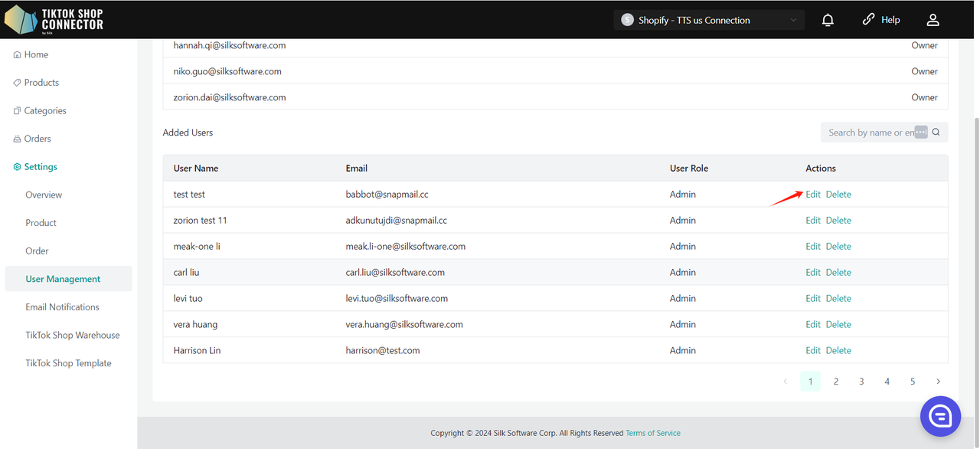Open TikTok Shop Warehouse settings
Screen dimensions: 980x449
(73, 335)
